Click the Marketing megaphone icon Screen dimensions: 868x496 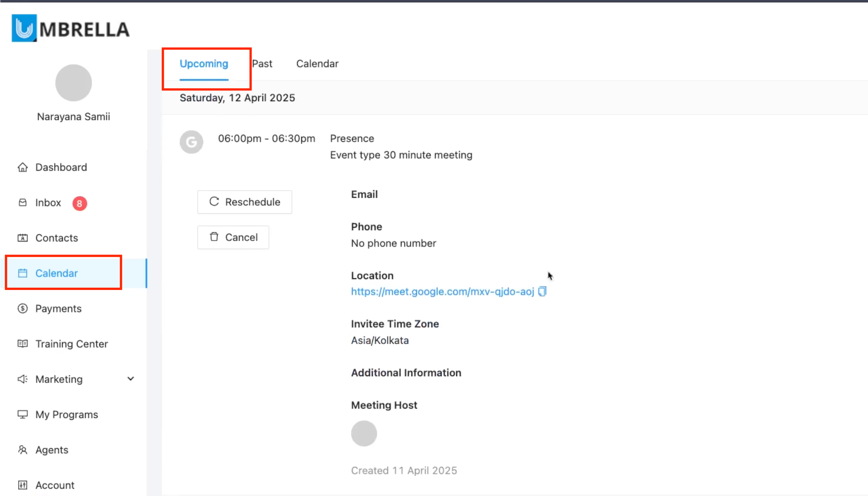pyautogui.click(x=23, y=379)
